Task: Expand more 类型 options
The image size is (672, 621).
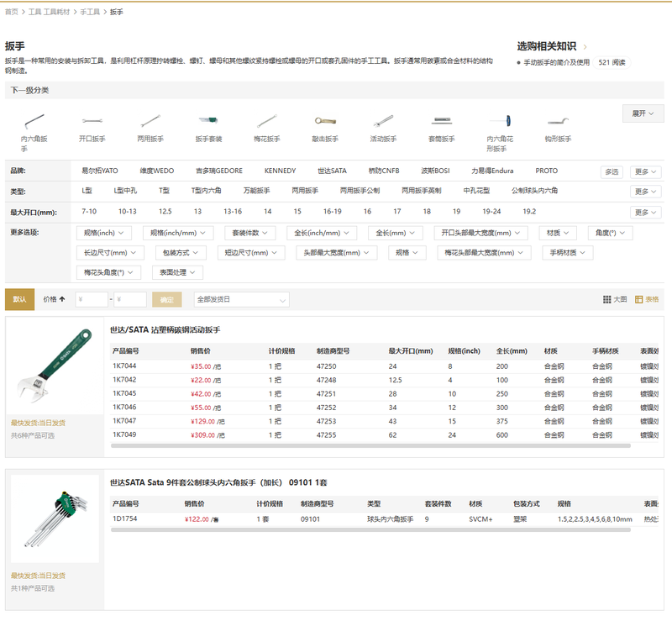Action: 645,192
